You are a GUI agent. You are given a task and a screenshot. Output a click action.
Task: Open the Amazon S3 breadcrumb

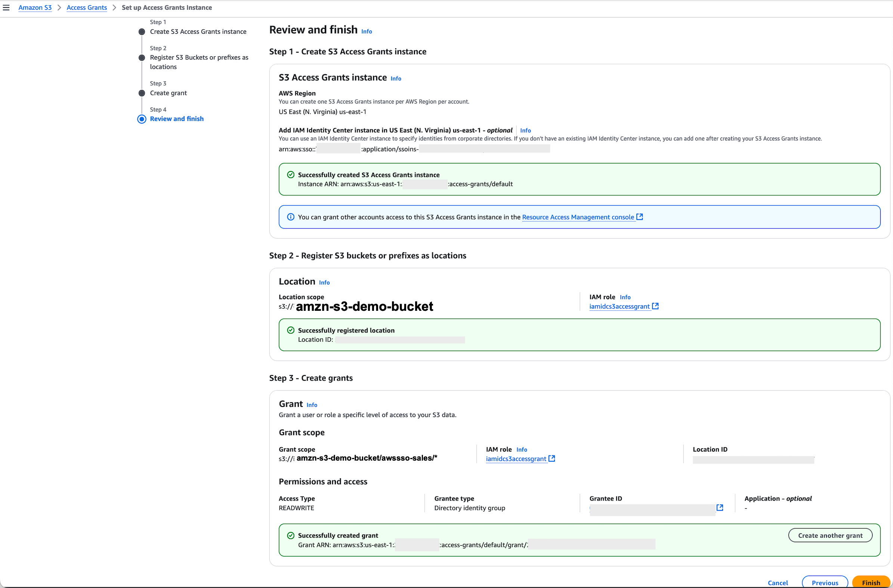[x=35, y=7]
